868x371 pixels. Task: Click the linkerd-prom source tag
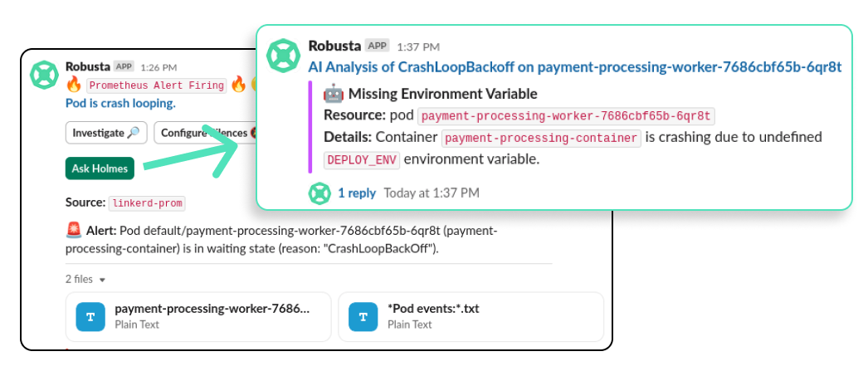pos(147,203)
